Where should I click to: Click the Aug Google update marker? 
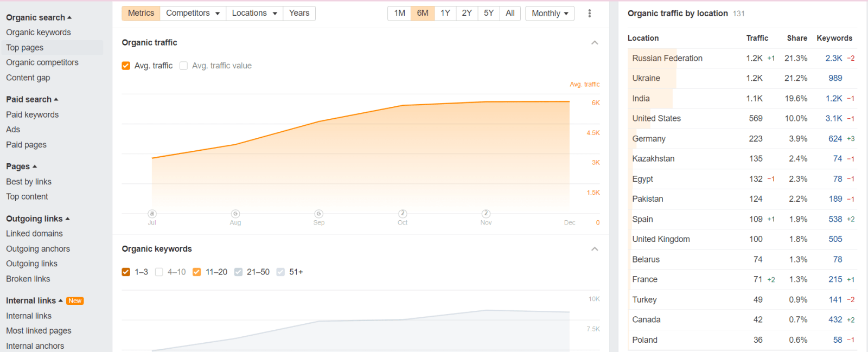(x=235, y=214)
